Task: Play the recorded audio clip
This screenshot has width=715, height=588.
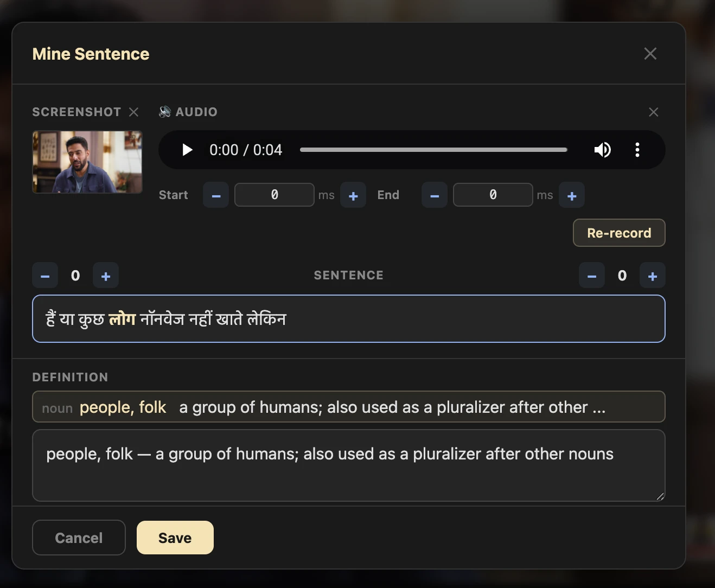Action: click(187, 150)
